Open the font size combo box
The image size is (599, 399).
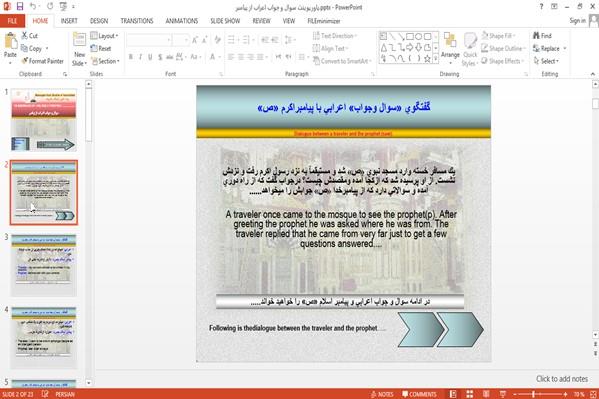(180, 40)
